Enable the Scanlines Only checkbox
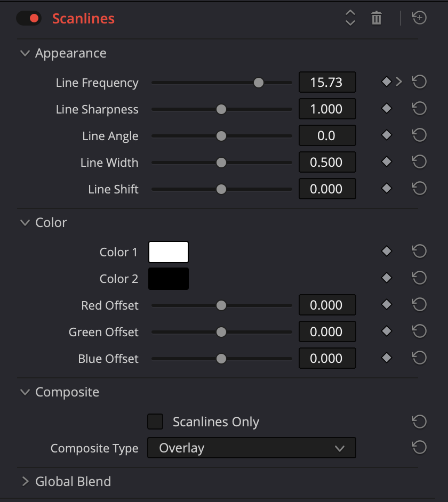 155,421
